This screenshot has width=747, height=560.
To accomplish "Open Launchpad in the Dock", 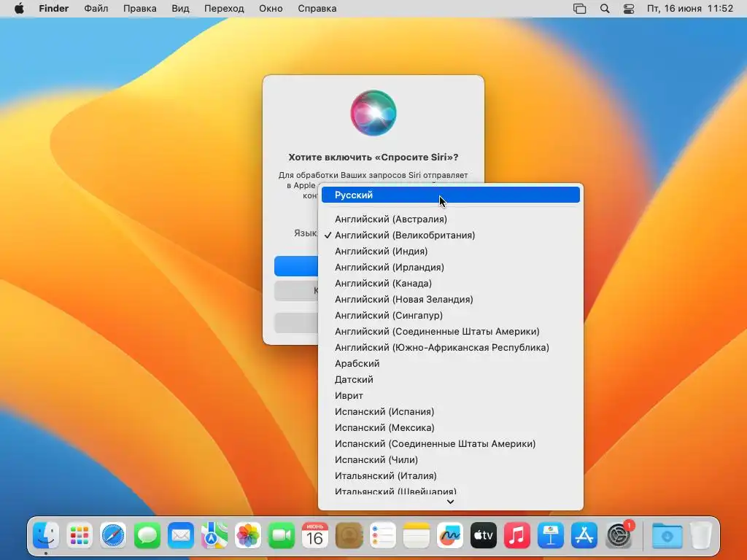I will click(x=80, y=536).
